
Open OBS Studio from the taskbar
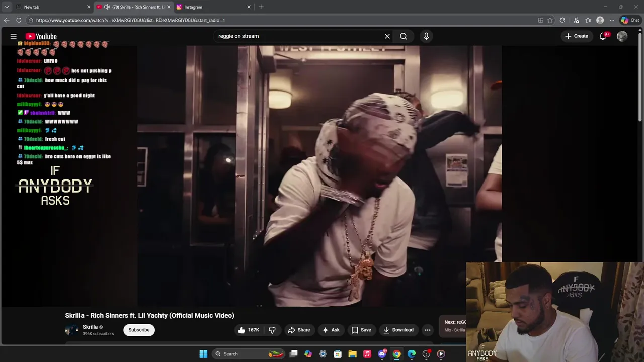426,354
